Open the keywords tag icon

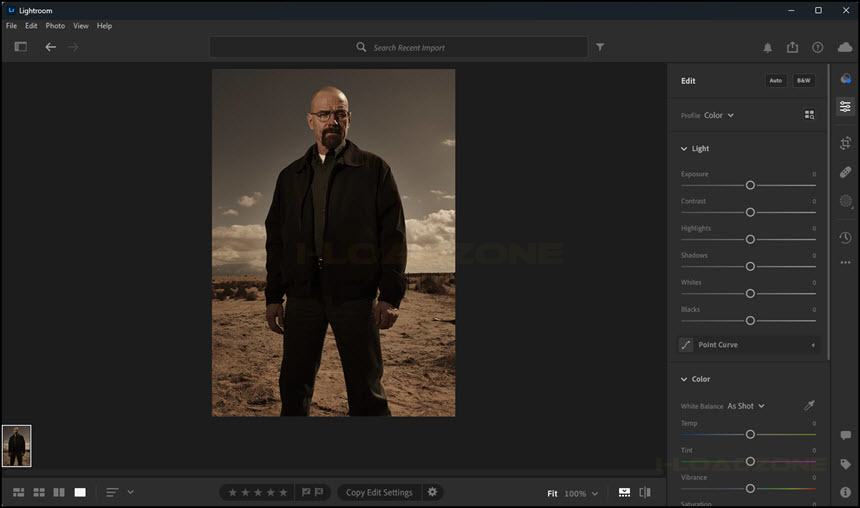point(846,464)
